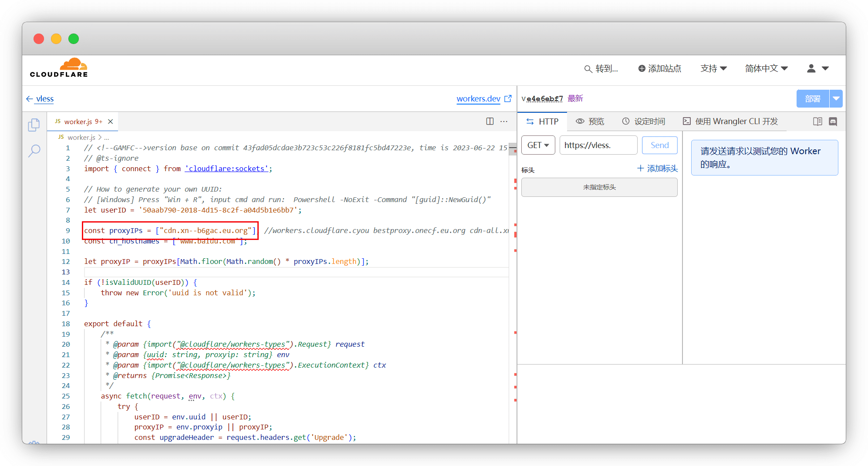Click 添加标头 to add header
The image size is (868, 466).
tap(657, 169)
